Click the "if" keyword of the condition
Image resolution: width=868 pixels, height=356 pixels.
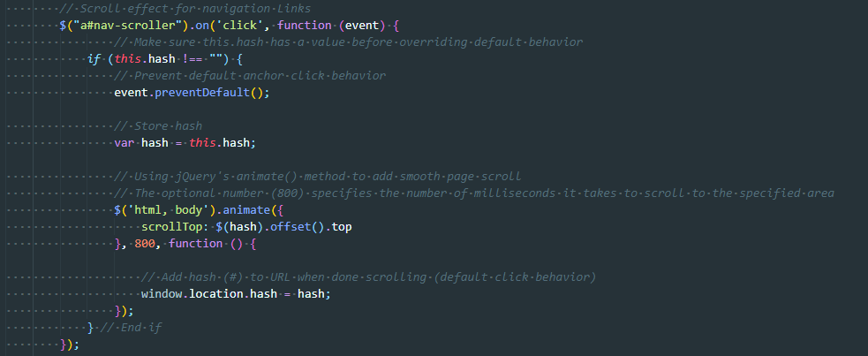(x=94, y=58)
